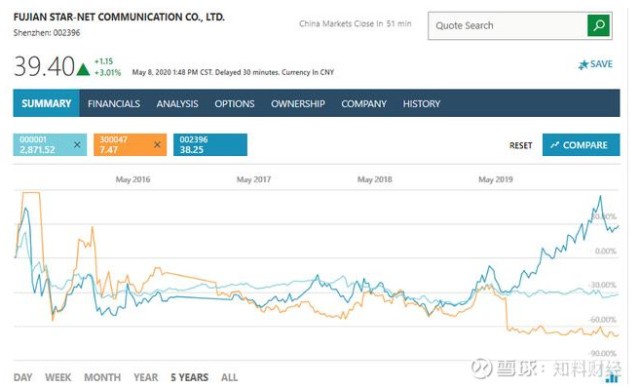Click the star icon beside SAVE

coord(583,64)
